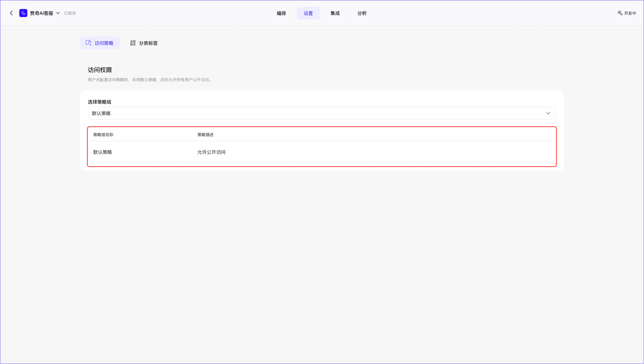Click the back arrow icon
The height and width of the screenshot is (364, 644).
[x=11, y=13]
